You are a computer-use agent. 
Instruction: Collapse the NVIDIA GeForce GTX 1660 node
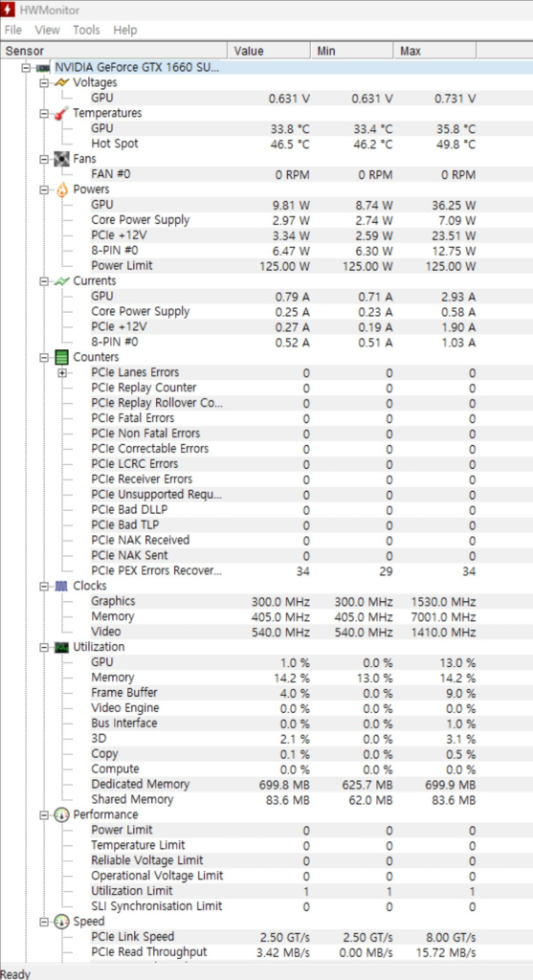tap(26, 68)
